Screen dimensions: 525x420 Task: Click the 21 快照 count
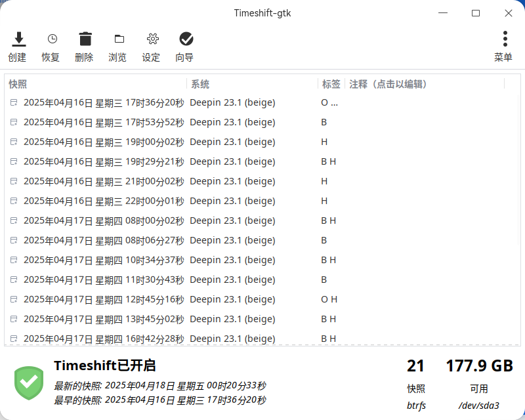point(415,366)
